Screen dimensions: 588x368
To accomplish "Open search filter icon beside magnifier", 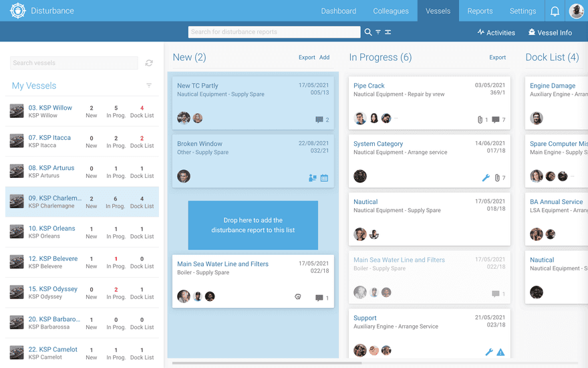I will [x=378, y=32].
